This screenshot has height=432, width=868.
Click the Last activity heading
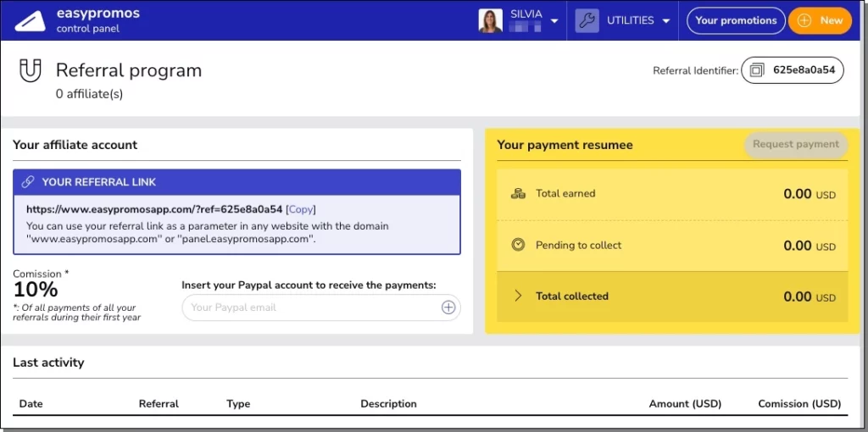click(x=48, y=363)
